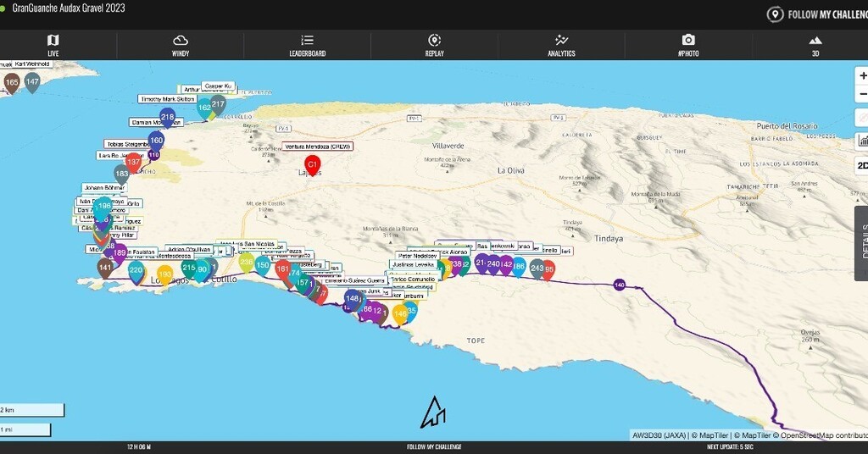Image resolution: width=868 pixels, height=454 pixels.
Task: Click checkpoint marker 140 on route
Action: pyautogui.click(x=620, y=285)
